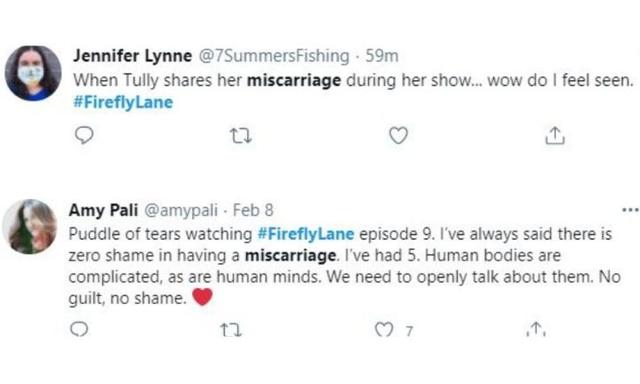
Task: View Amy Pali's profile picture
Action: click(x=30, y=226)
